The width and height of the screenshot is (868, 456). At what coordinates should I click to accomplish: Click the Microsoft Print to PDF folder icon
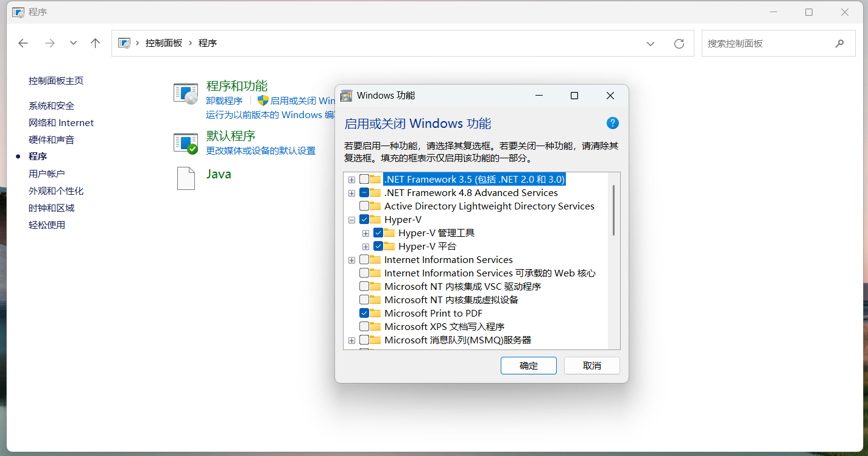(x=375, y=313)
